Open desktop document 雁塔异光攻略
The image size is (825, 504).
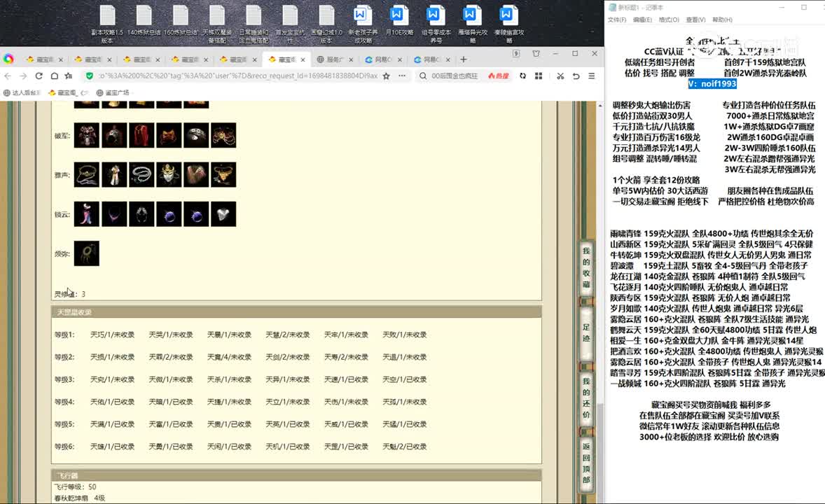tap(473, 24)
